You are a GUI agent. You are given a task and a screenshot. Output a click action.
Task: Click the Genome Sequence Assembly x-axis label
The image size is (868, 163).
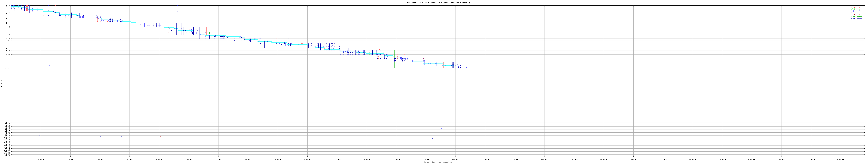pyautogui.click(x=437, y=162)
